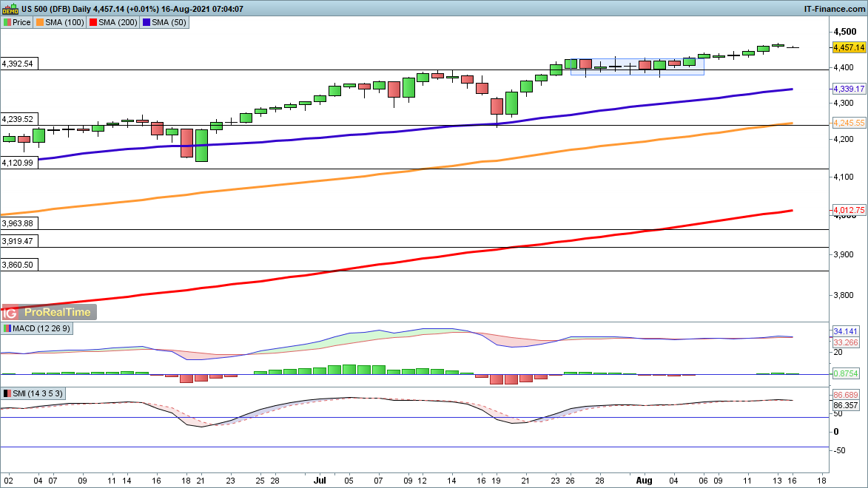Open the SMA (100) indicator settings label
The width and height of the screenshot is (868, 488).
[64, 23]
